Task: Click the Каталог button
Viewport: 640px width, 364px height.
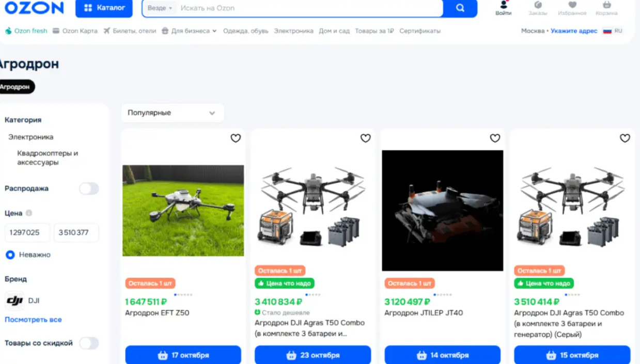Action: 104,8
